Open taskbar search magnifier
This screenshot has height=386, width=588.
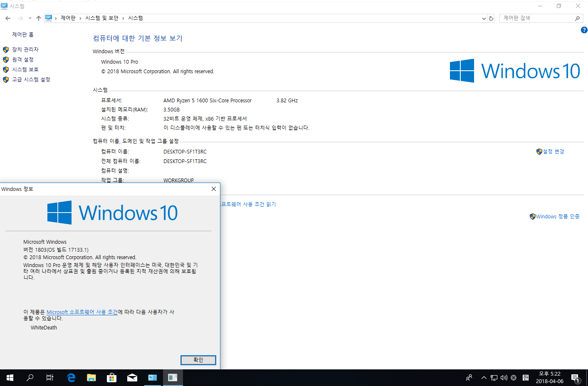[x=30, y=378]
